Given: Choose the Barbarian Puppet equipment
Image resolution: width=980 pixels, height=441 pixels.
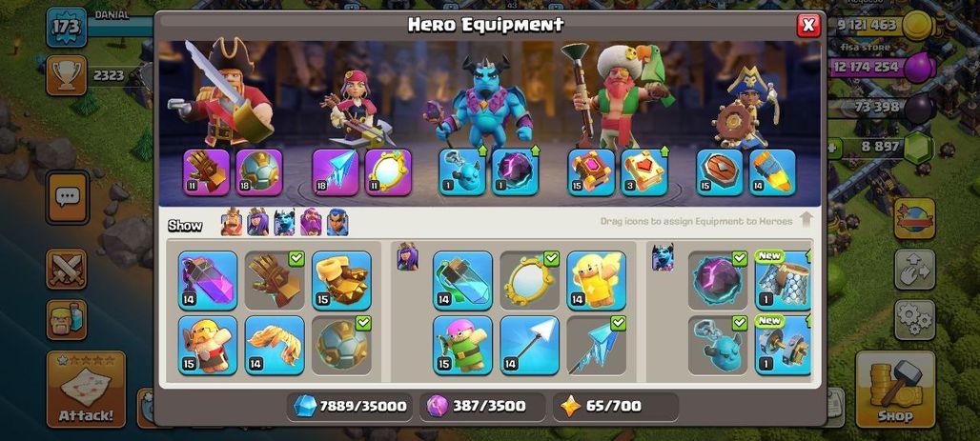Looking at the screenshot, I should (x=208, y=346).
